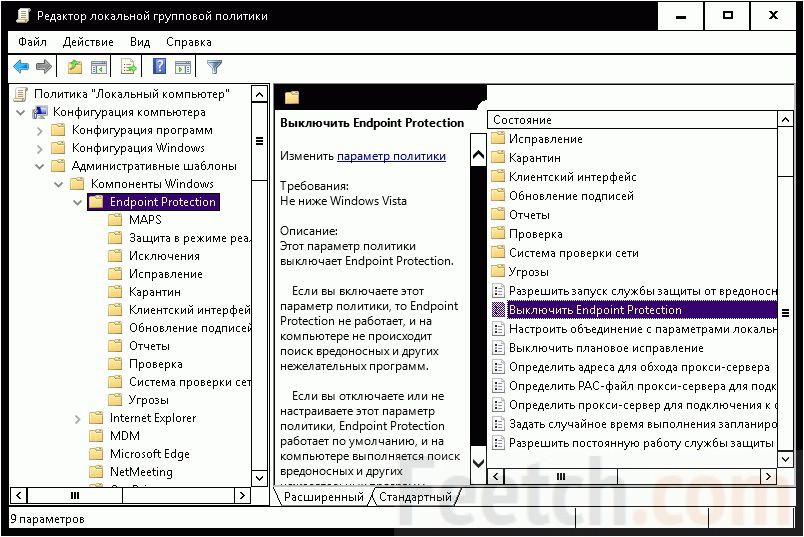Minimize the Group Policy Editor window
This screenshot has height=537, width=804.
[x=680, y=16]
